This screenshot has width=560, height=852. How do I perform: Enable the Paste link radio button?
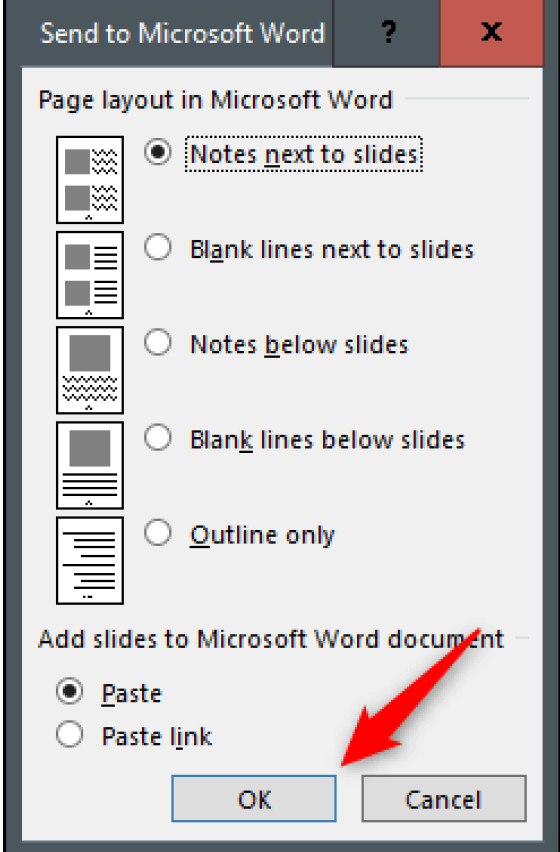point(70,735)
